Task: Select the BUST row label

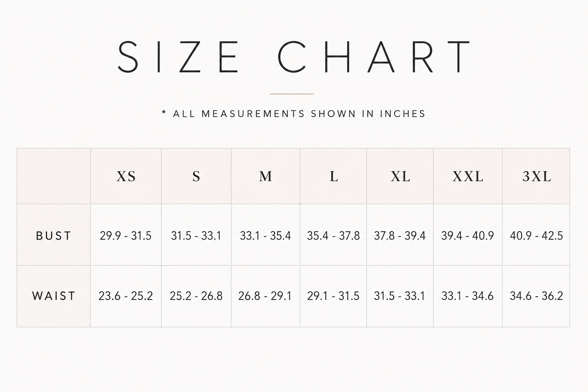Action: tap(54, 235)
